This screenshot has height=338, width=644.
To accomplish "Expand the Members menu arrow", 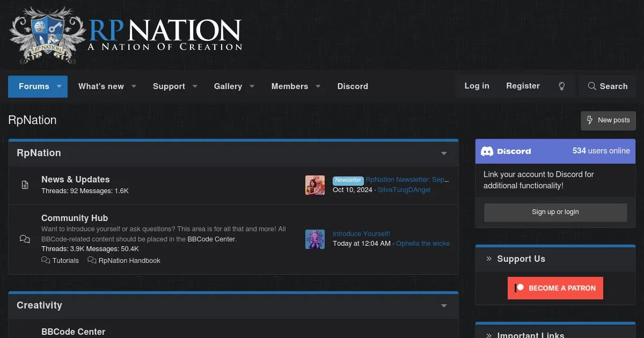I will (318, 86).
